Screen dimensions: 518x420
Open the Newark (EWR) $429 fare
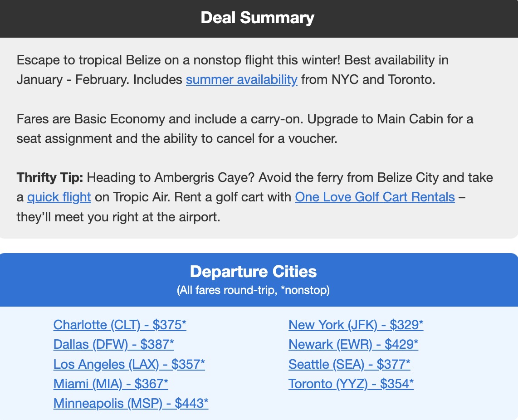pyautogui.click(x=353, y=345)
